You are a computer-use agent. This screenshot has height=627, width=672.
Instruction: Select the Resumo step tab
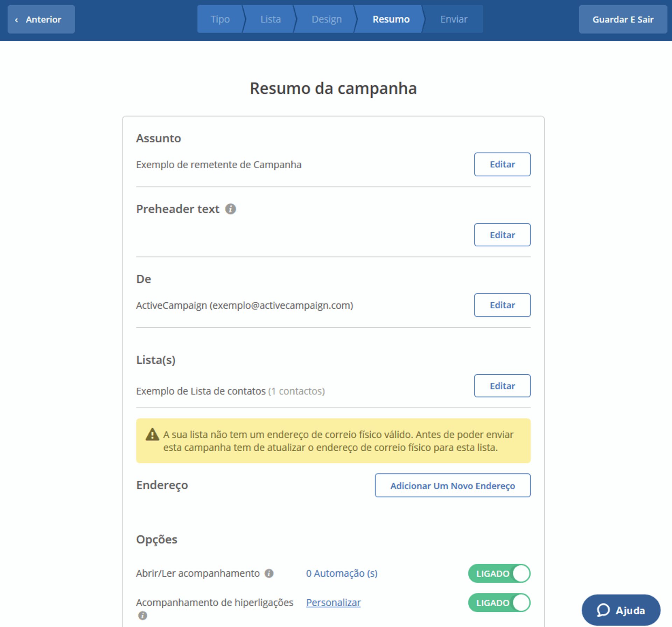(391, 19)
